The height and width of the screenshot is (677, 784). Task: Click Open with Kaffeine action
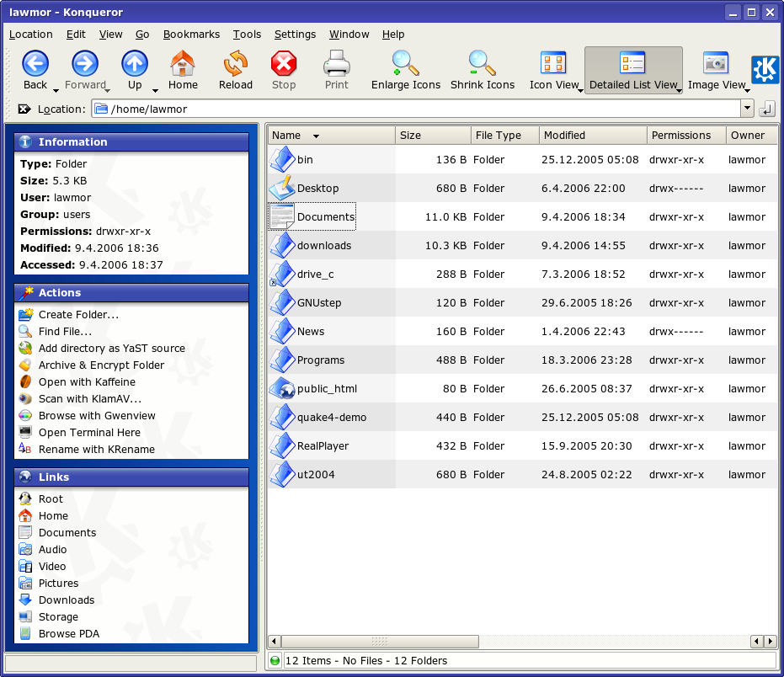pos(87,382)
